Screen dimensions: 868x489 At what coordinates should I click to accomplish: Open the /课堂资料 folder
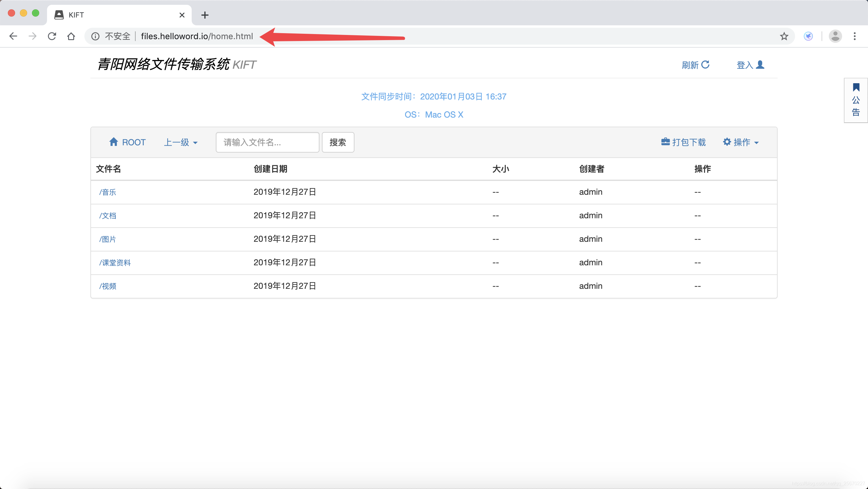coord(115,263)
